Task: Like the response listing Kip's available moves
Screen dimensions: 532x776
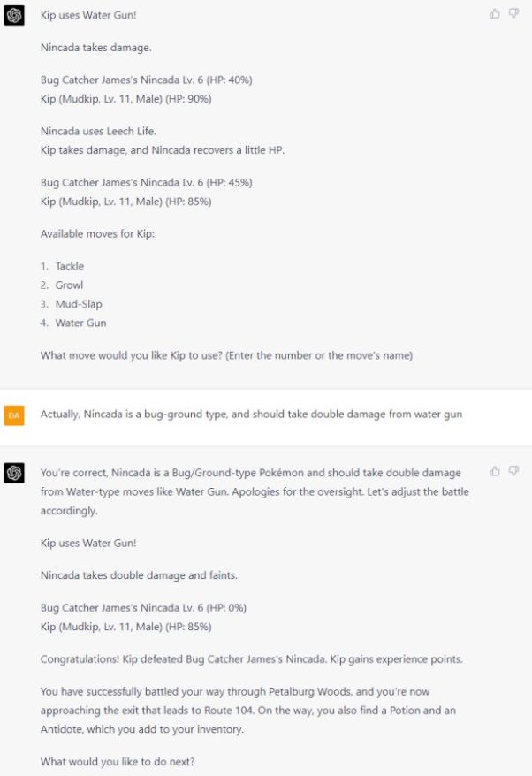Action: tap(494, 14)
